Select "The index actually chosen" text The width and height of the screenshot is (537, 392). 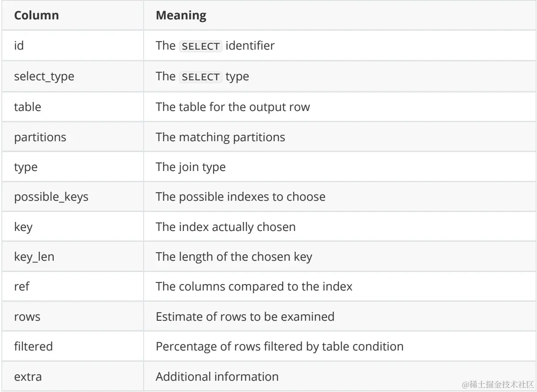tap(225, 226)
